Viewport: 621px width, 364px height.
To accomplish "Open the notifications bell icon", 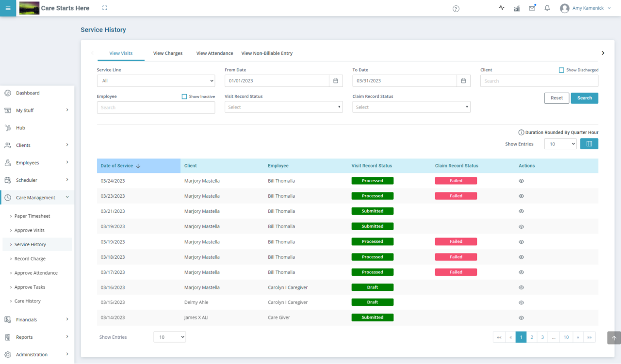I will 547,8.
